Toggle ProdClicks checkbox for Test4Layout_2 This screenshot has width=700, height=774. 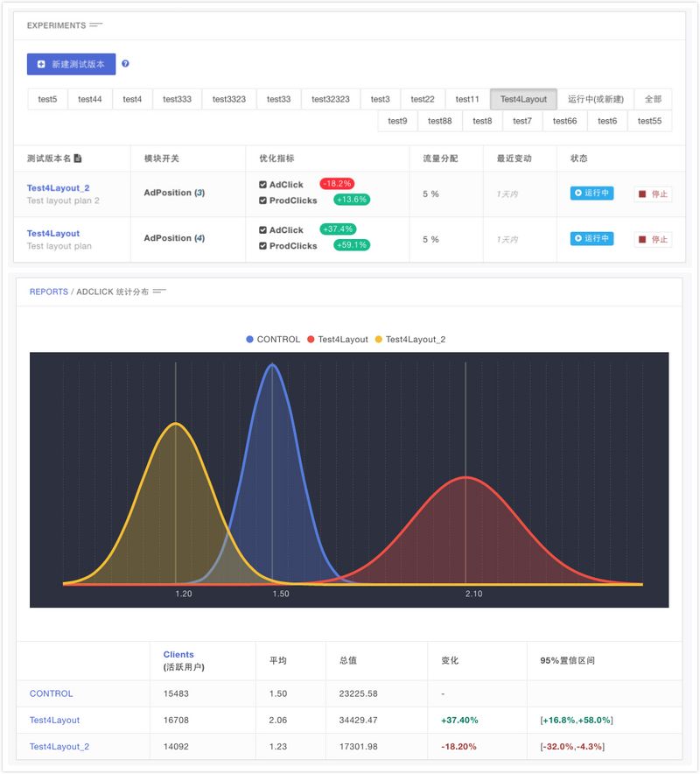[x=263, y=201]
